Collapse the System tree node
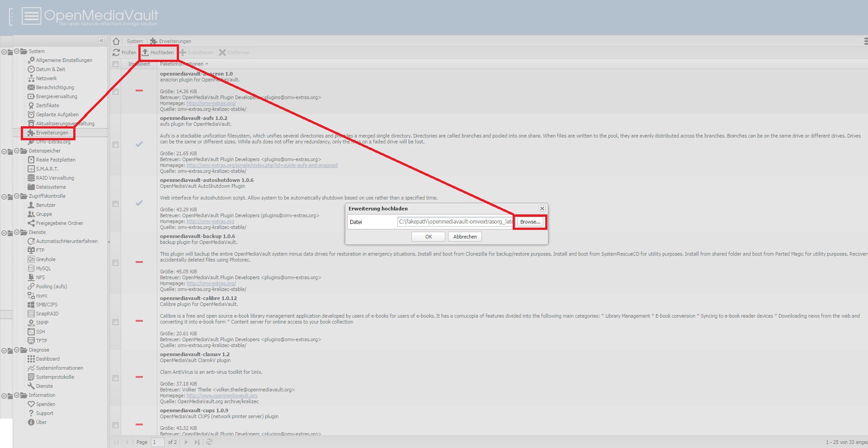The width and height of the screenshot is (868, 448). pos(17,51)
